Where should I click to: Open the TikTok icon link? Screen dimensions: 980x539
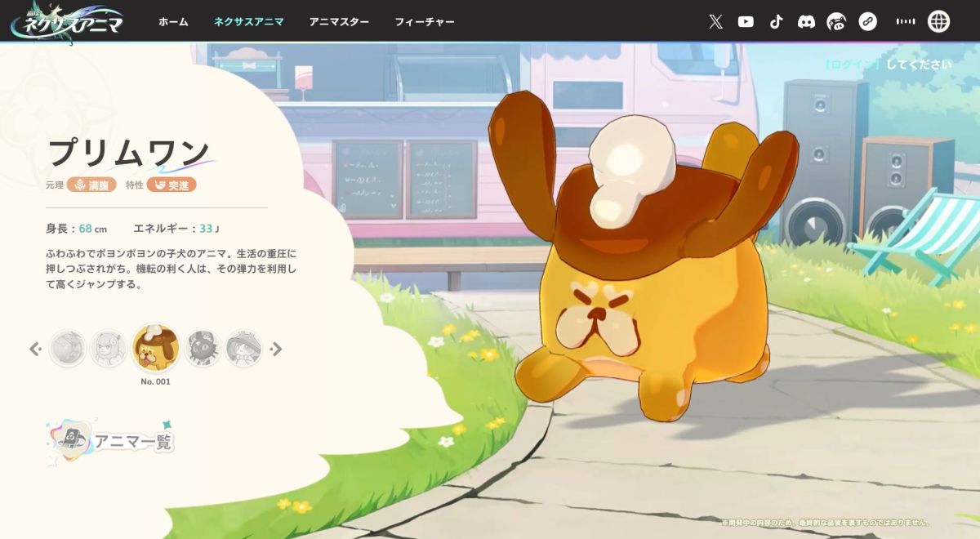click(x=776, y=22)
